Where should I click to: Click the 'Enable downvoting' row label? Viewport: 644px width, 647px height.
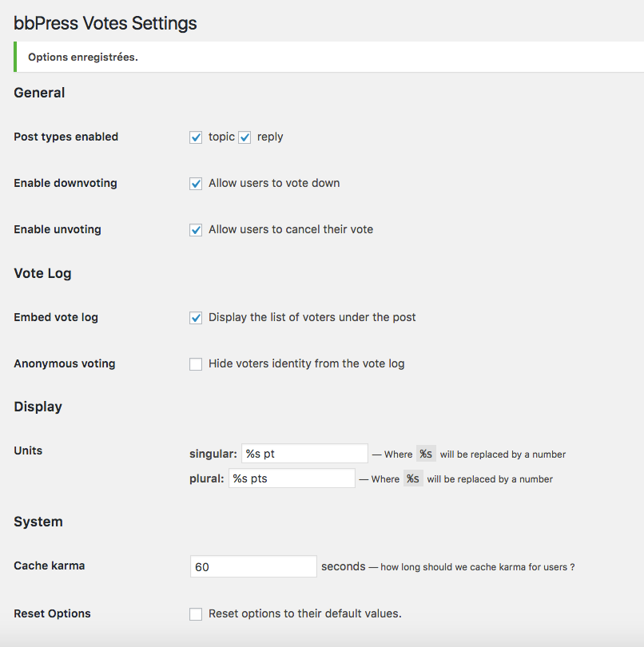click(66, 183)
